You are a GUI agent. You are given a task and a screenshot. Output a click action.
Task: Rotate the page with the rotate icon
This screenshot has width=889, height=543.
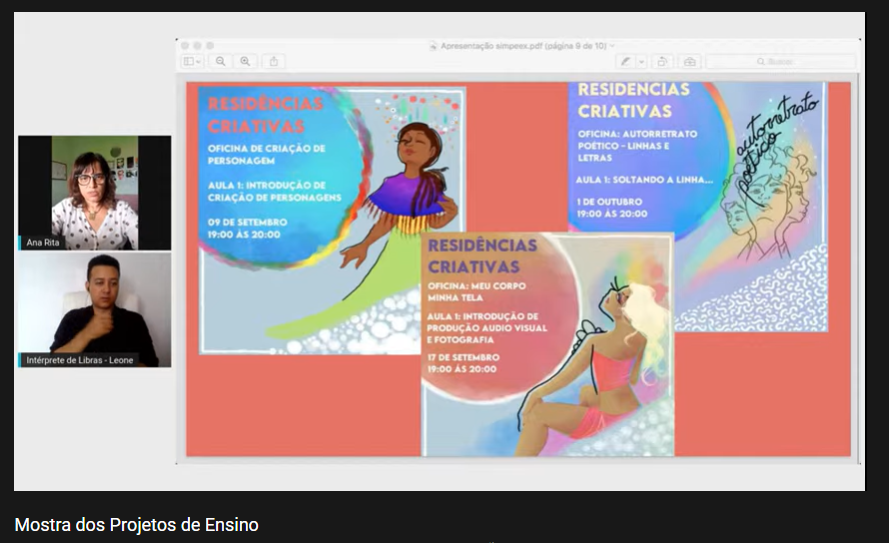pos(663,61)
